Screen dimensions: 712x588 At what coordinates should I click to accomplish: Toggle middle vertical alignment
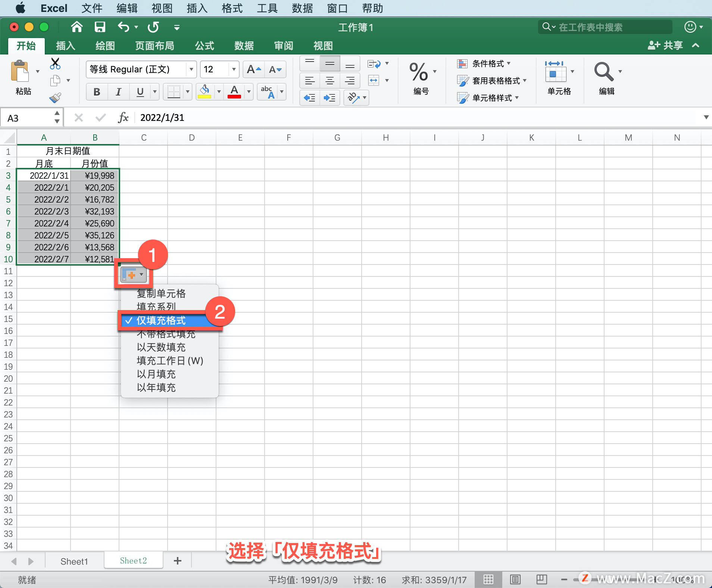[330, 63]
